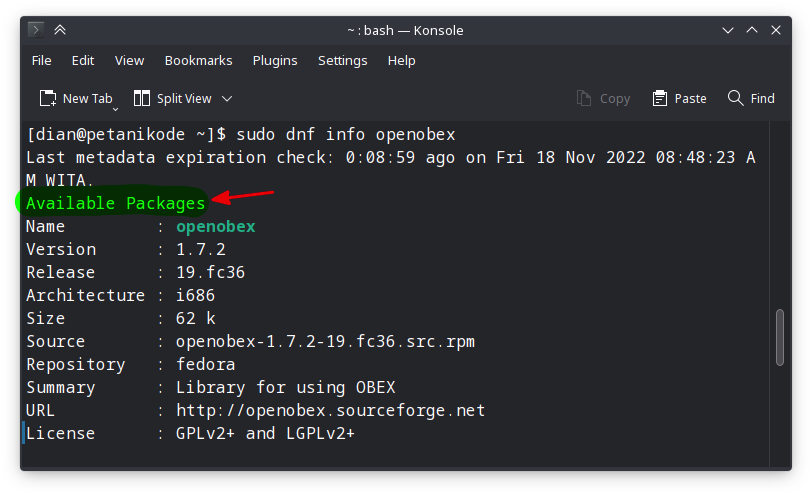Viewport: 812px width, 495px height.
Task: Click the command 'sudo dnf info openobex'
Action: click(346, 135)
